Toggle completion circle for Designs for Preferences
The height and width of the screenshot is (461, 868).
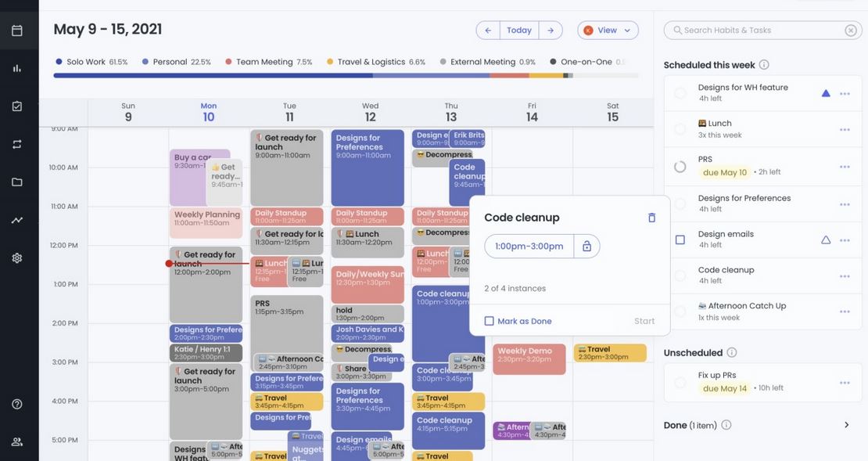tap(680, 204)
